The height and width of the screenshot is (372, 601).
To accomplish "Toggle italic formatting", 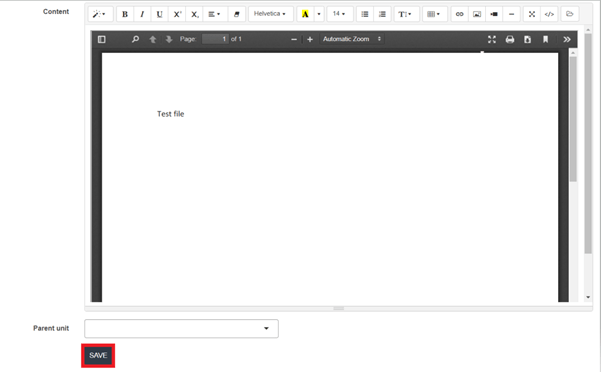I will (142, 14).
